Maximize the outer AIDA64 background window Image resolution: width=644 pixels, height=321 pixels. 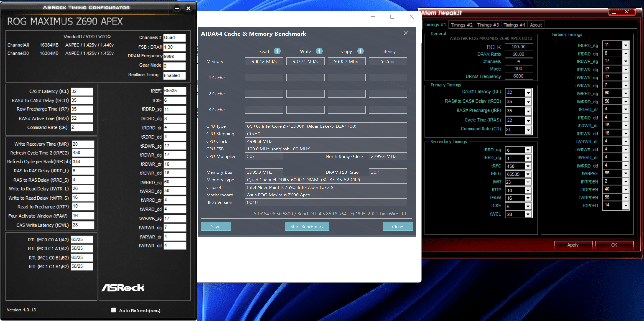pos(392,17)
